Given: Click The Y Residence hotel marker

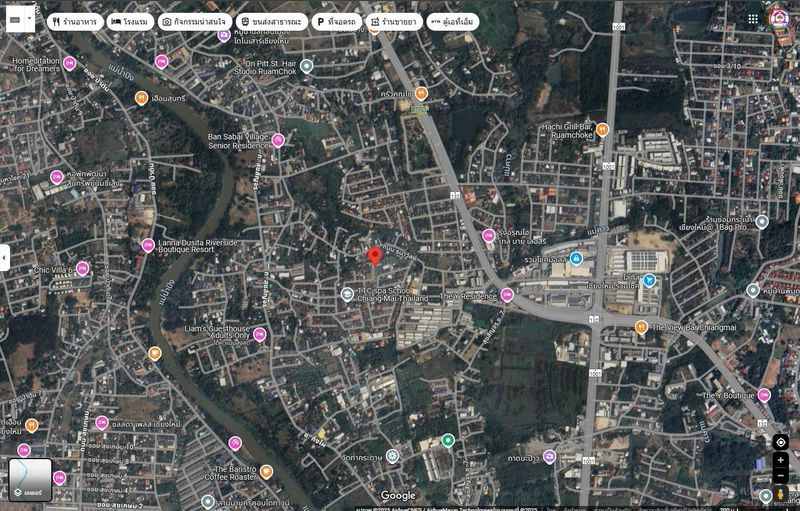Looking at the screenshot, I should tap(507, 295).
